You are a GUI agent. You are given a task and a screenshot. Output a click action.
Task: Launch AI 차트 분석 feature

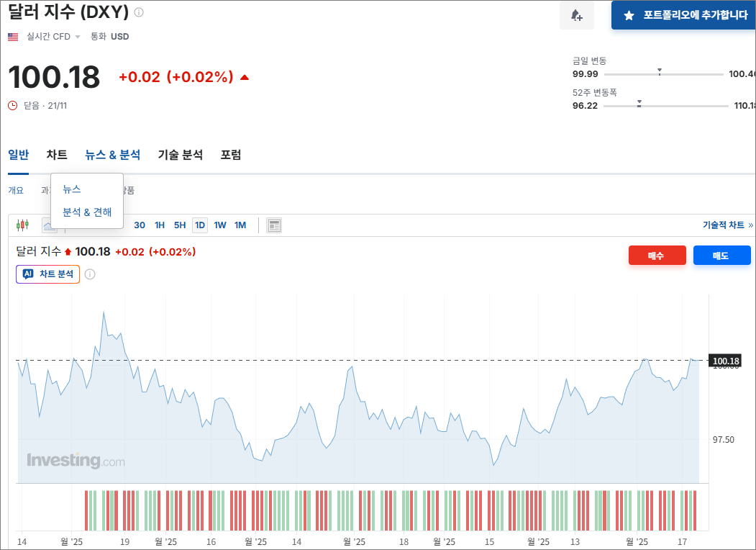coord(47,274)
